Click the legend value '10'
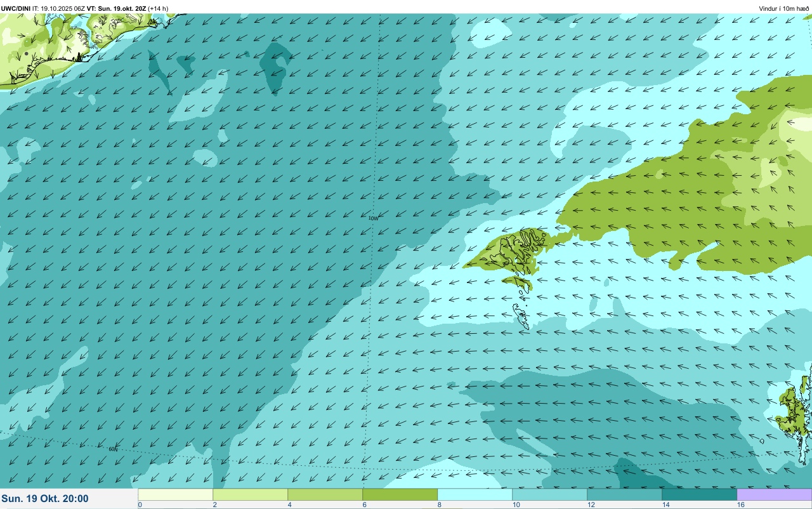Image resolution: width=812 pixels, height=509 pixels. 516,505
